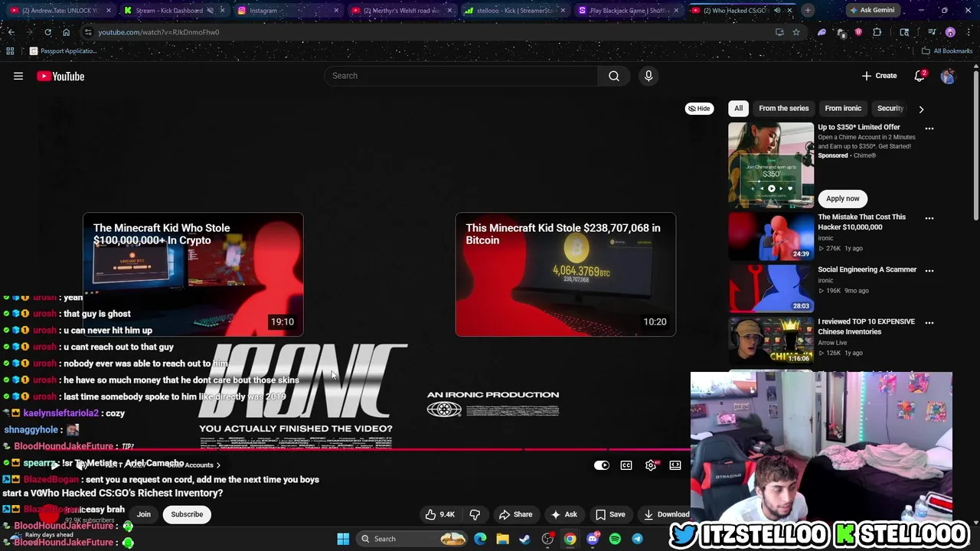Save the video to a playlist
This screenshot has width=980, height=551.
point(610,514)
